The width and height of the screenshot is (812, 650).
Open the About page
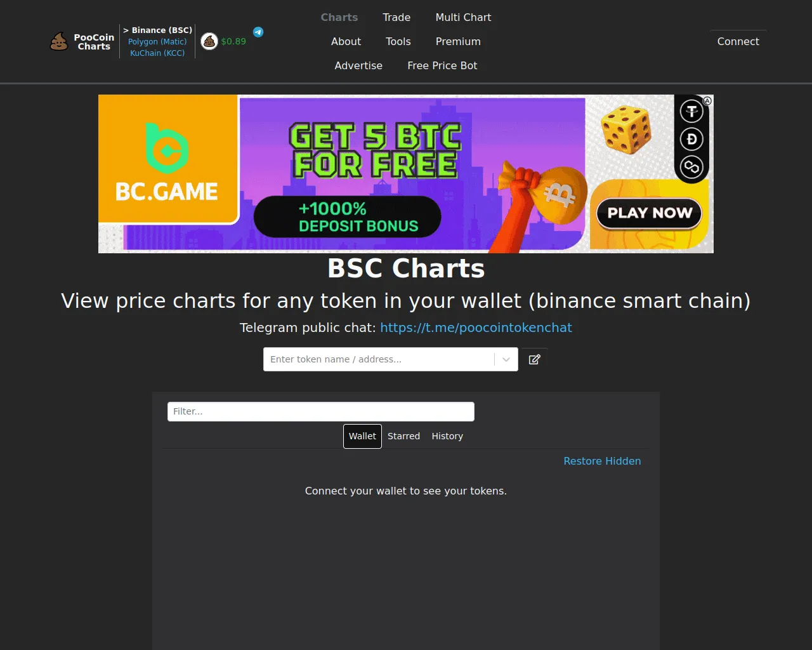pos(346,41)
